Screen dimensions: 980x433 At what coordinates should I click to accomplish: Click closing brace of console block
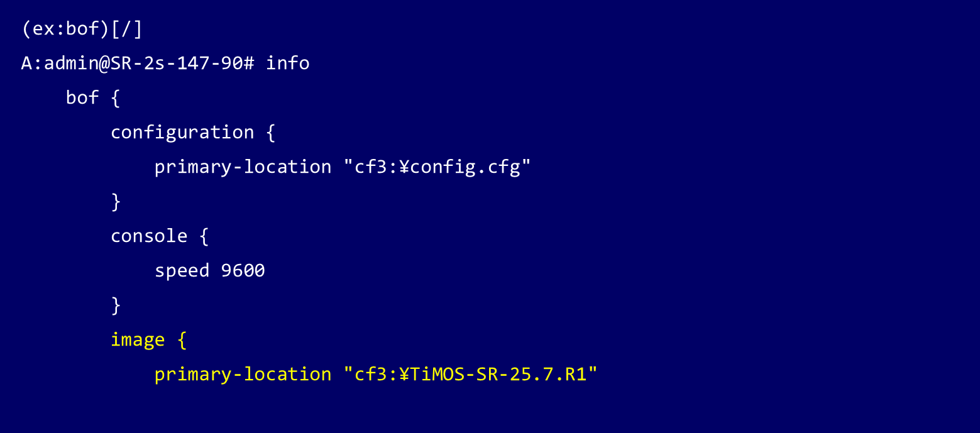[x=116, y=305]
